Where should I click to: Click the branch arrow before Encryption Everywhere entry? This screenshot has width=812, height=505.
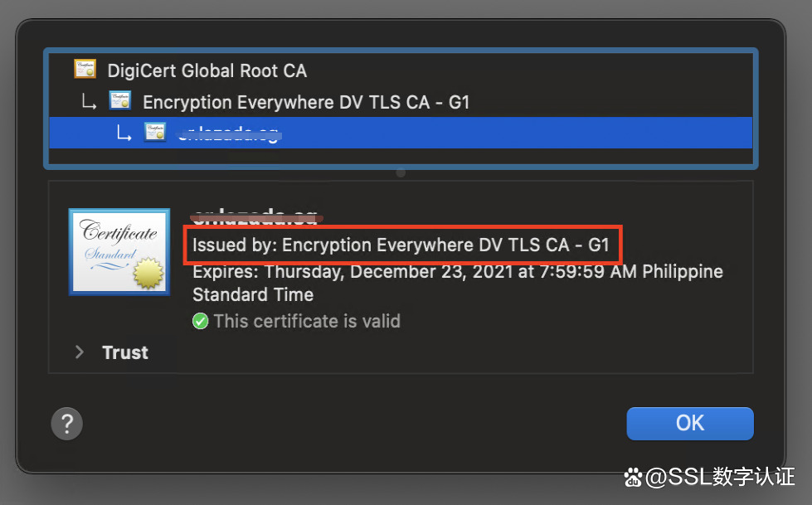click(x=90, y=101)
